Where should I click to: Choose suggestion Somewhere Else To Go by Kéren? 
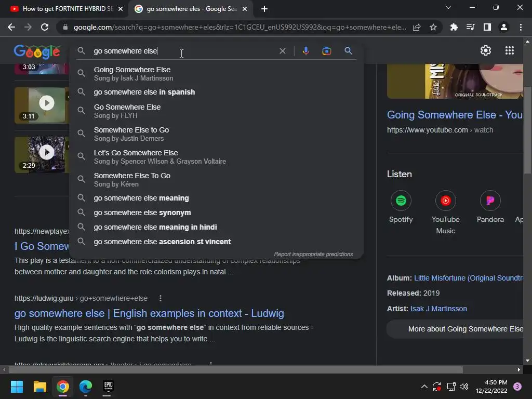pyautogui.click(x=216, y=179)
